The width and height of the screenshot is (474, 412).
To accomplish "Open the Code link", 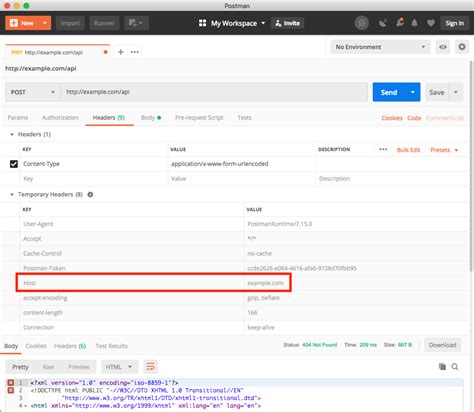I will pos(414,118).
